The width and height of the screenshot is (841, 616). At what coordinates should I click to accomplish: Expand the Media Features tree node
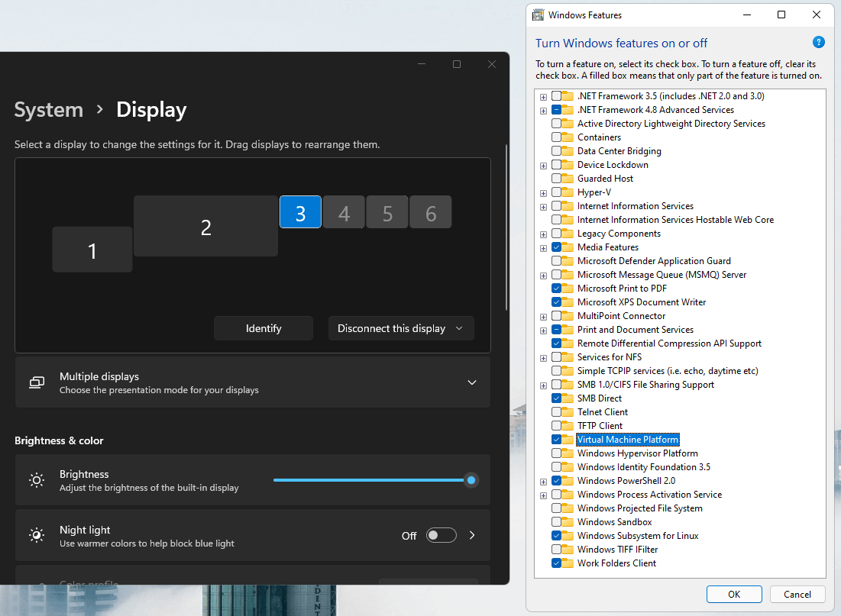(x=543, y=247)
